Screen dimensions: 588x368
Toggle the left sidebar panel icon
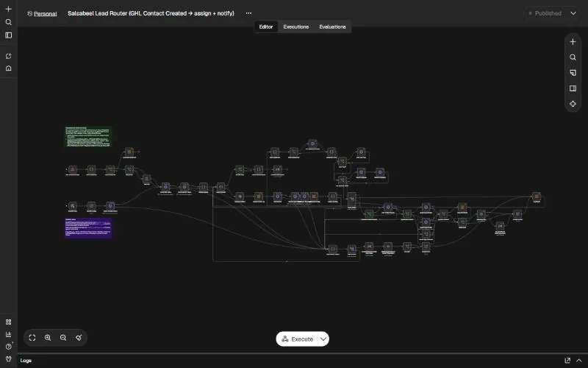(8, 35)
